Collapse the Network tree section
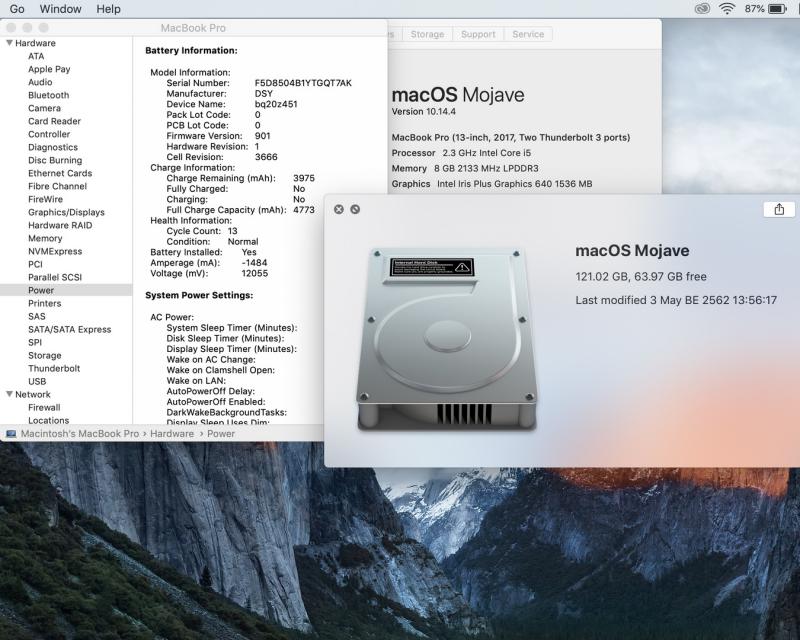This screenshot has height=640, width=800. pos(9,394)
